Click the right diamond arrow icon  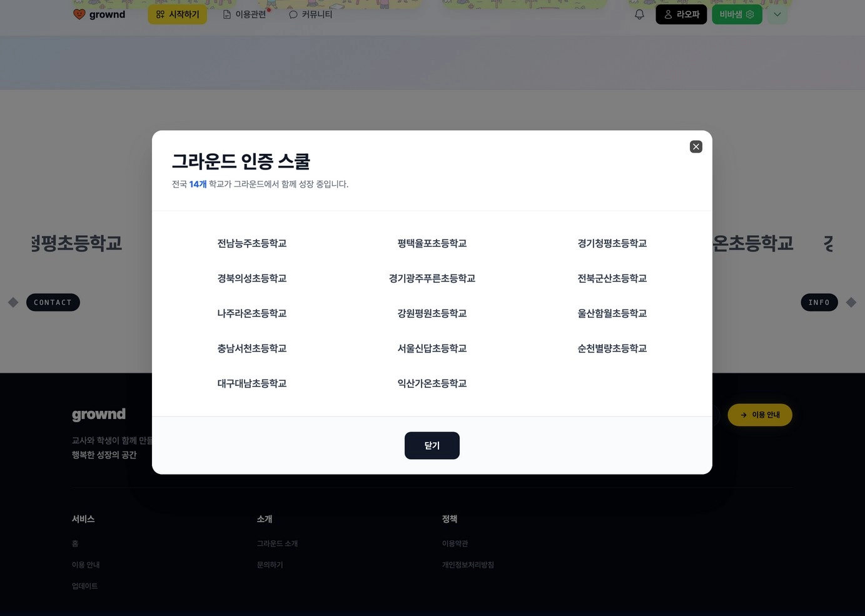point(851,302)
